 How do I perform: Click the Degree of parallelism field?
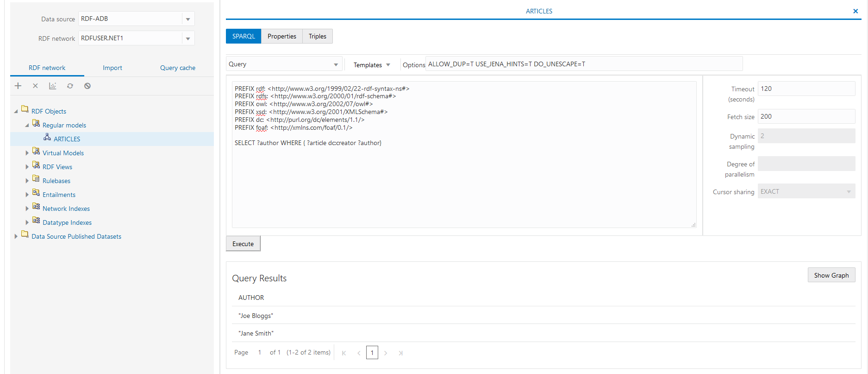tap(806, 164)
